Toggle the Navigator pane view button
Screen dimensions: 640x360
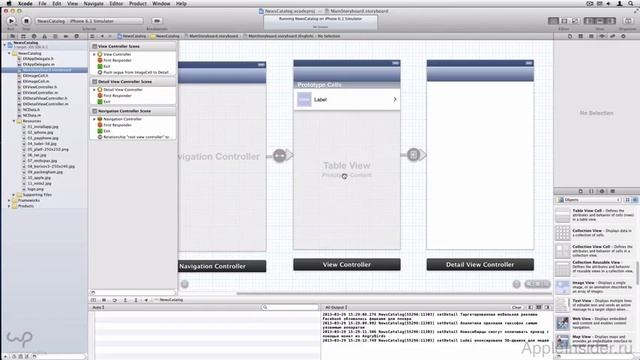tap(589, 21)
